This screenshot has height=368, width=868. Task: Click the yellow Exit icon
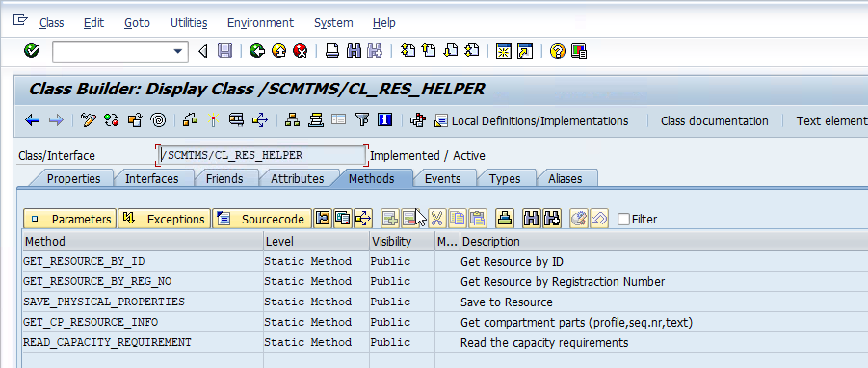click(279, 51)
